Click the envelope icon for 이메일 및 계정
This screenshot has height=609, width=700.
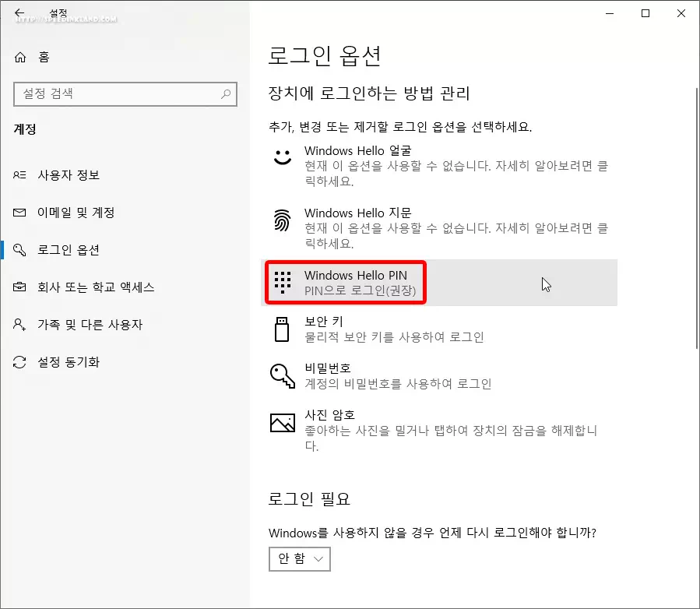(x=19, y=213)
